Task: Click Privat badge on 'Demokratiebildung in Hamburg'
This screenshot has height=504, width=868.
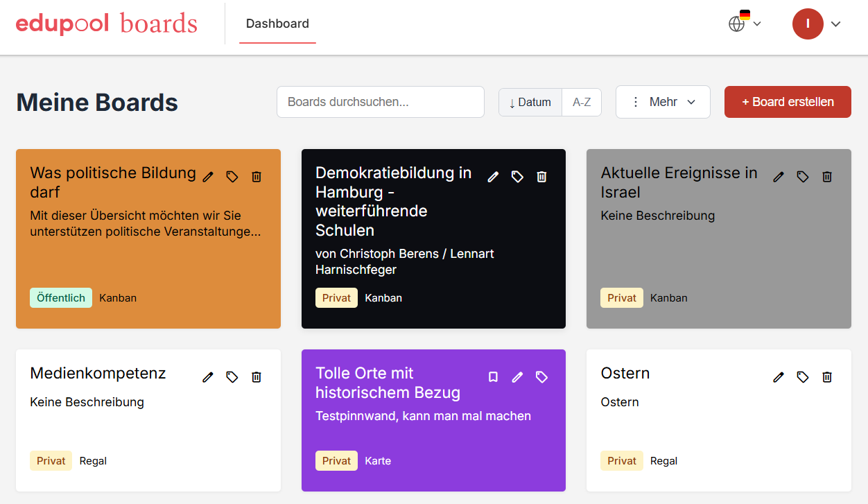Action: (x=336, y=298)
